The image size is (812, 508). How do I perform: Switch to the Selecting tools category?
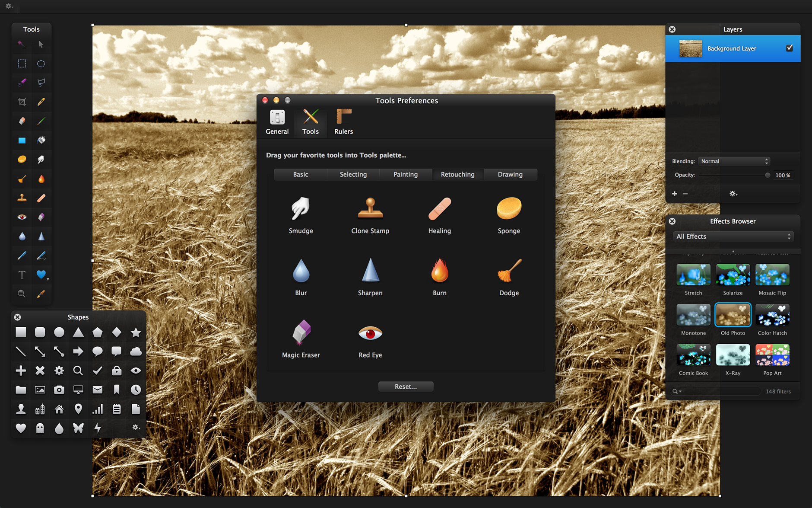[353, 174]
